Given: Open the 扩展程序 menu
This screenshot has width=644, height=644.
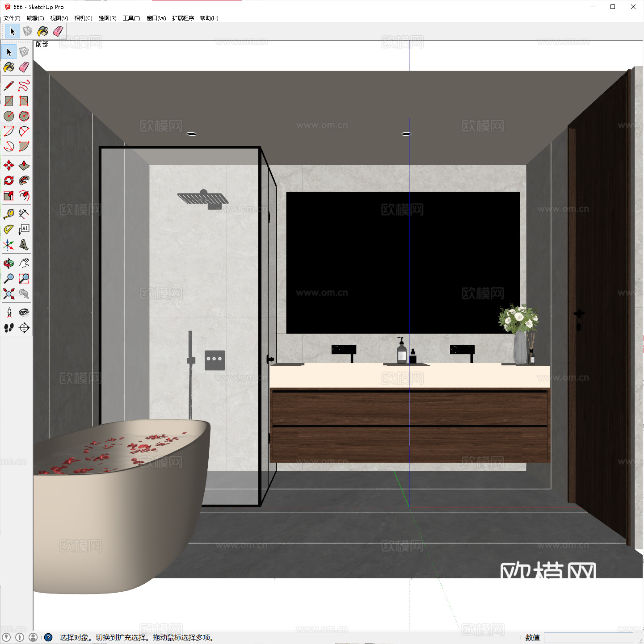Looking at the screenshot, I should point(183,18).
